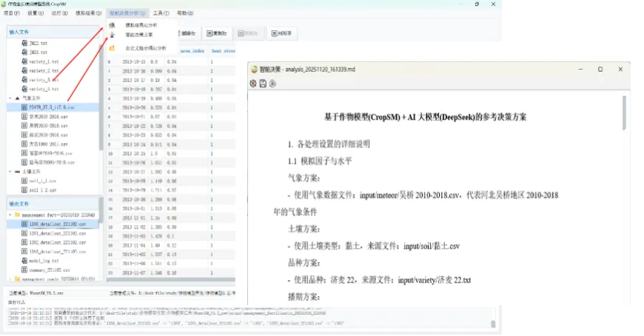Click the file icon beside JM22.txt
The height and width of the screenshot is (336, 644).
pyautogui.click(x=24, y=43)
